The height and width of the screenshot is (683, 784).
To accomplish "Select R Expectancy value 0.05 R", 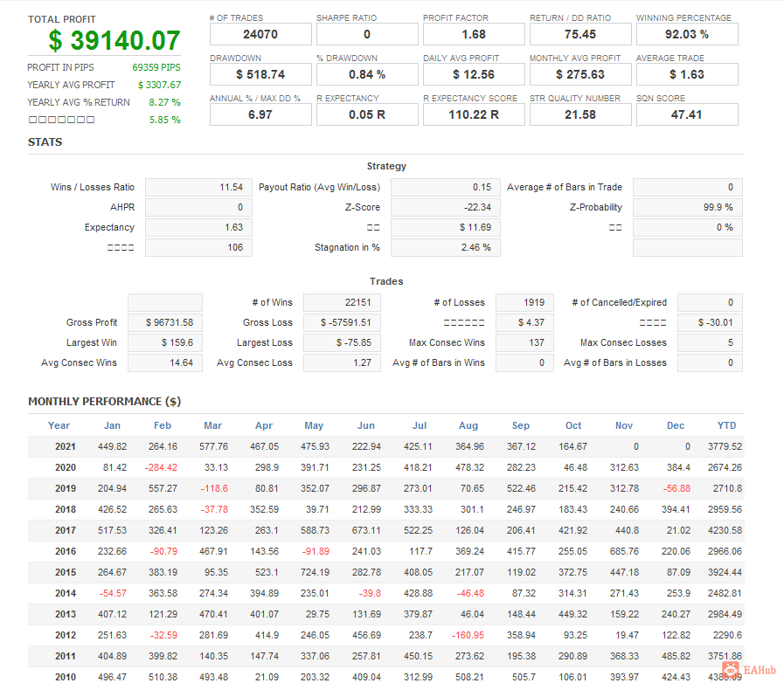I will click(367, 114).
